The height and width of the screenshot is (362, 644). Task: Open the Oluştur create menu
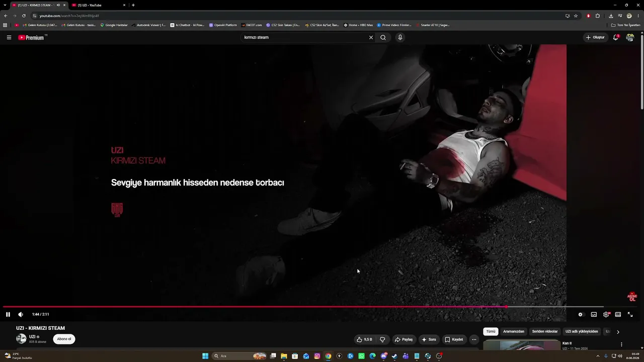click(595, 37)
